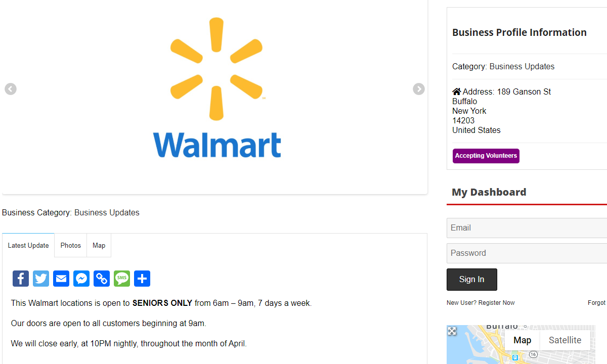The width and height of the screenshot is (607, 364).
Task: Select the Satellite map view
Action: coord(565,340)
